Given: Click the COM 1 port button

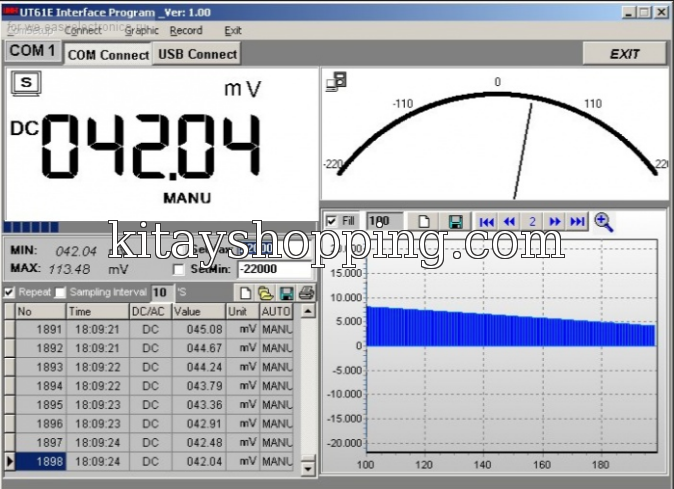Looking at the screenshot, I should (x=33, y=51).
